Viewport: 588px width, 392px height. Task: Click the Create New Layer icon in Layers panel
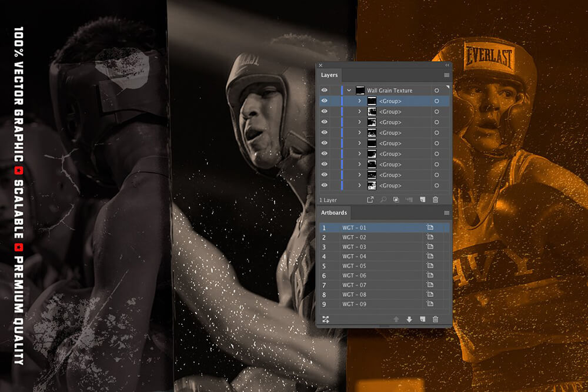[x=423, y=200]
